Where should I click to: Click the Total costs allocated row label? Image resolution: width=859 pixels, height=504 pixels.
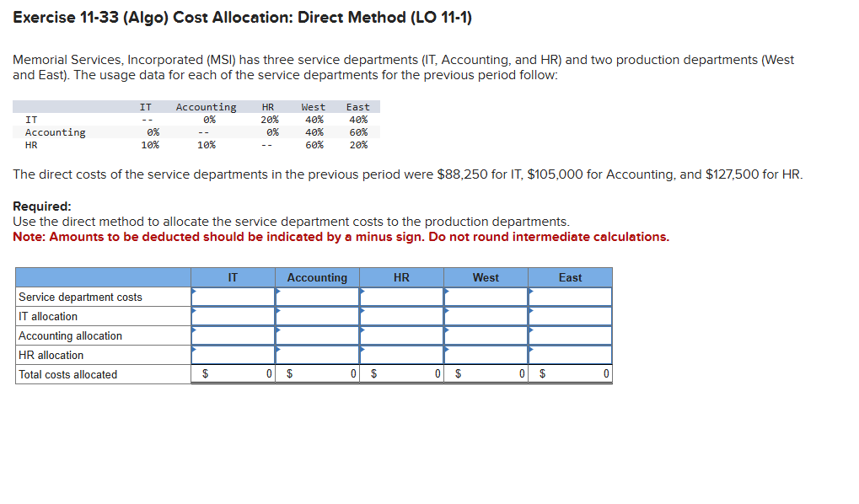(x=67, y=373)
